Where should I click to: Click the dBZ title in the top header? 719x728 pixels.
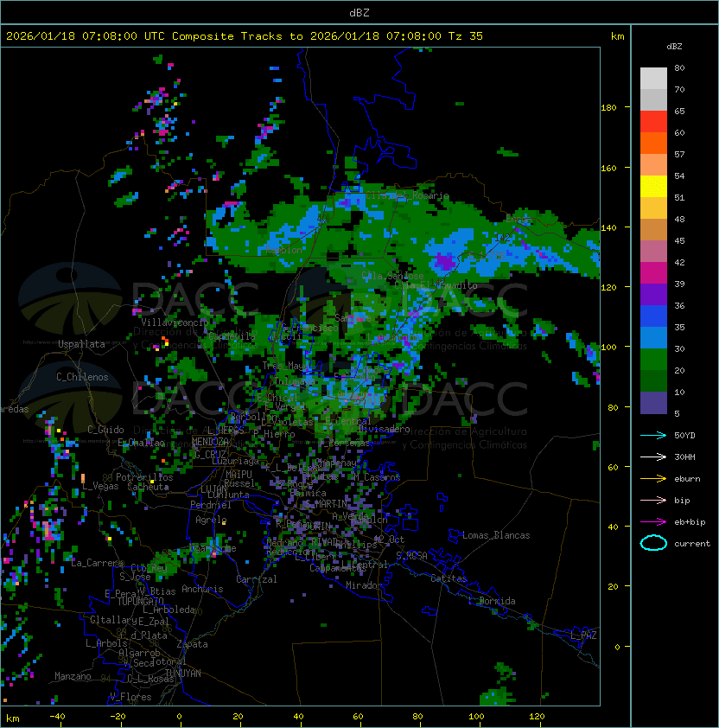point(359,12)
